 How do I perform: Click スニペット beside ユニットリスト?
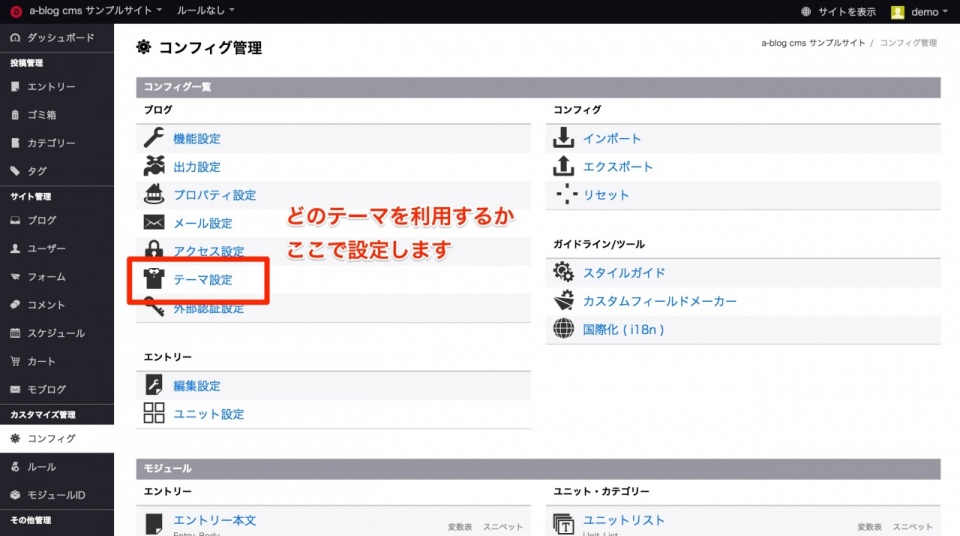pos(912,527)
